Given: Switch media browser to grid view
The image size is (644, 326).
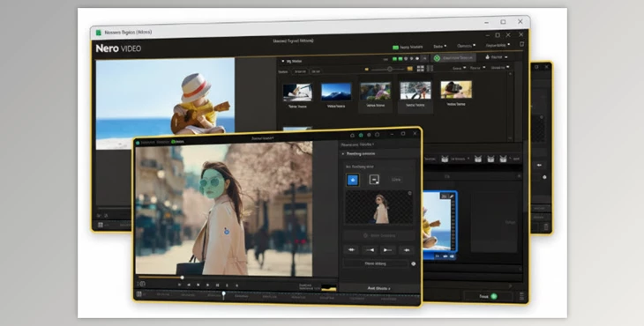Looking at the screenshot, I should tap(421, 69).
